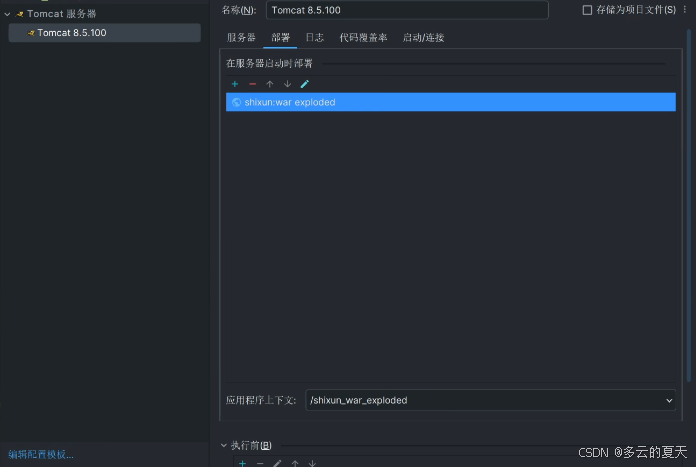Open more options menu beside 存储为项目文件

(685, 10)
